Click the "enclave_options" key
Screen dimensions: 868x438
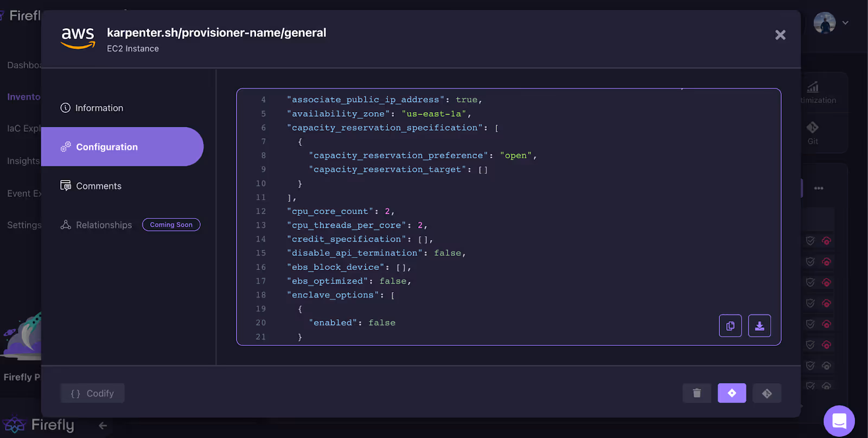[x=333, y=295]
